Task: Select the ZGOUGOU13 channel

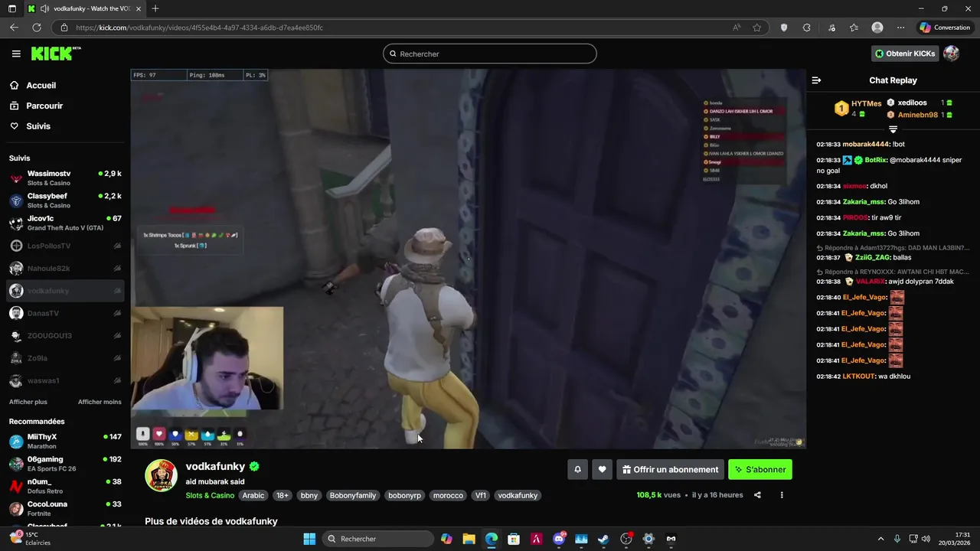Action: point(65,336)
